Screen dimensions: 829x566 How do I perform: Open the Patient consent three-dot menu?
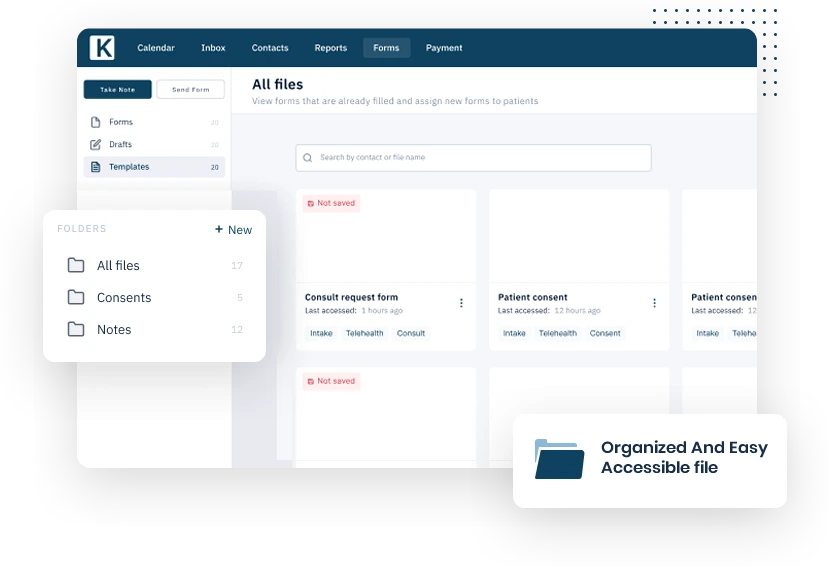pyautogui.click(x=654, y=303)
